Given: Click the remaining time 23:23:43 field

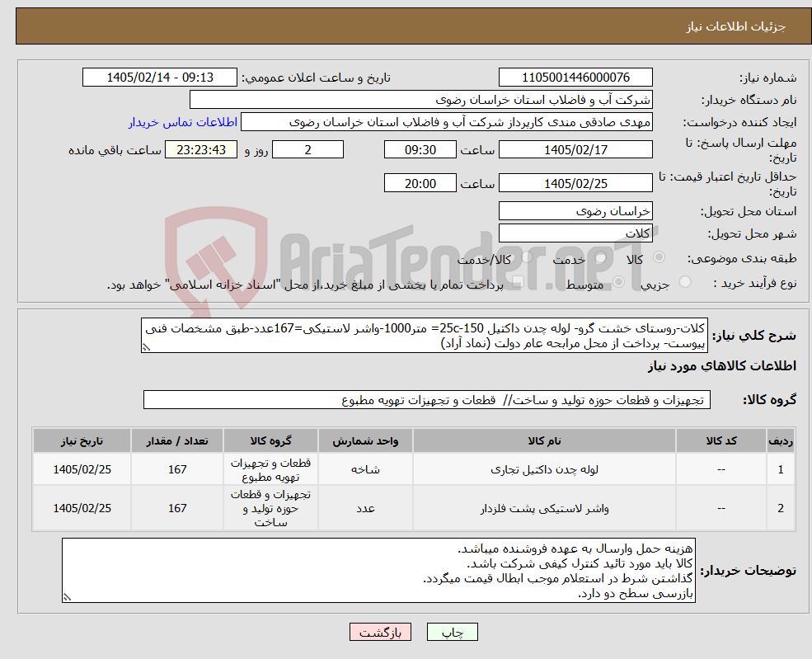Looking at the screenshot, I should (201, 150).
